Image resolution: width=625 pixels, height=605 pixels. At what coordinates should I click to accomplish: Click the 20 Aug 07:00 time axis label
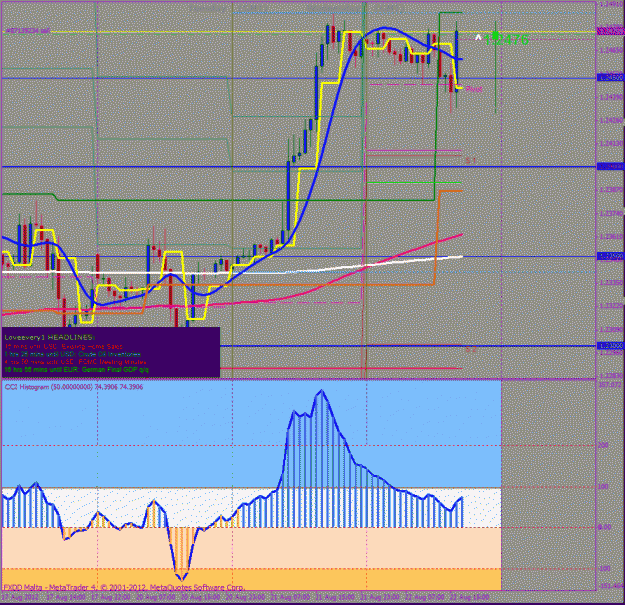[x=156, y=598]
